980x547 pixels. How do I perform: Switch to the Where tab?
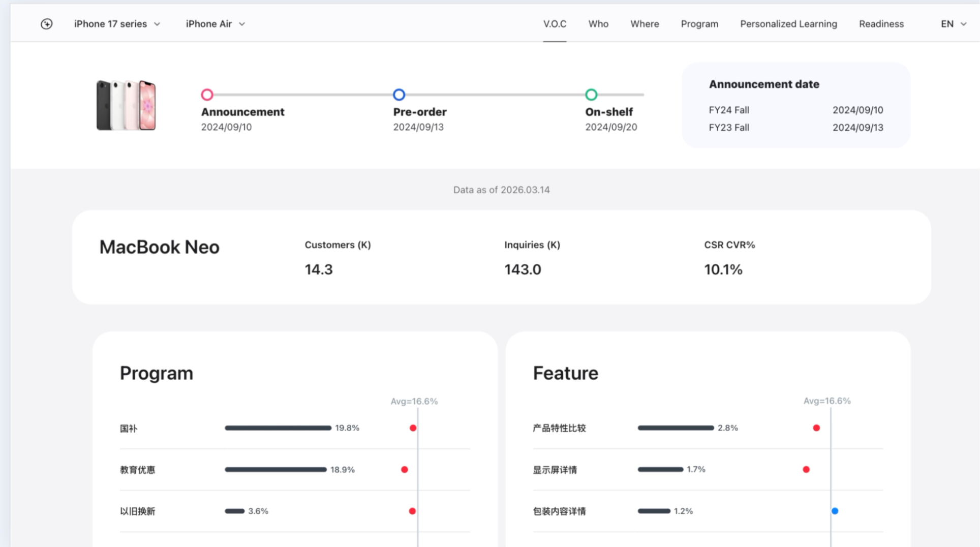coord(645,24)
